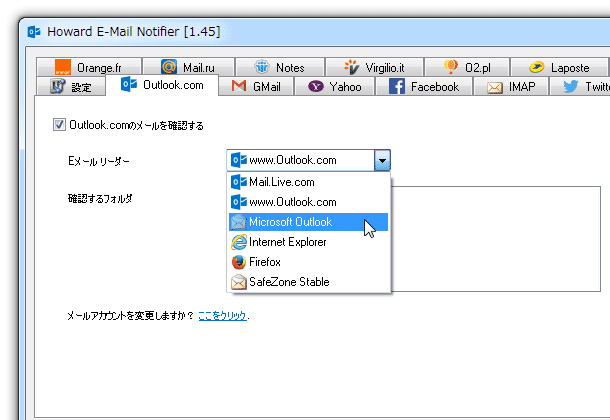
Task: Click the Orange.fr tab icon
Action: tap(63, 67)
